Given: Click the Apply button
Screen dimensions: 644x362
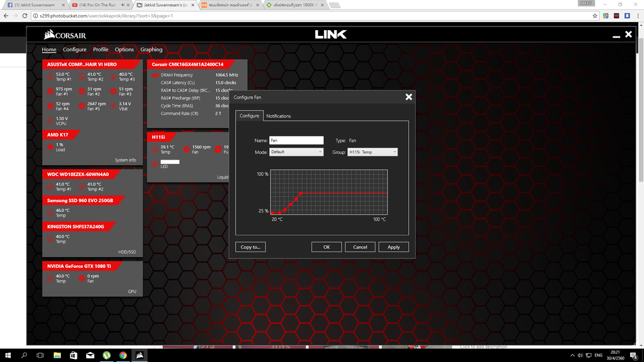Looking at the screenshot, I should coord(394,247).
